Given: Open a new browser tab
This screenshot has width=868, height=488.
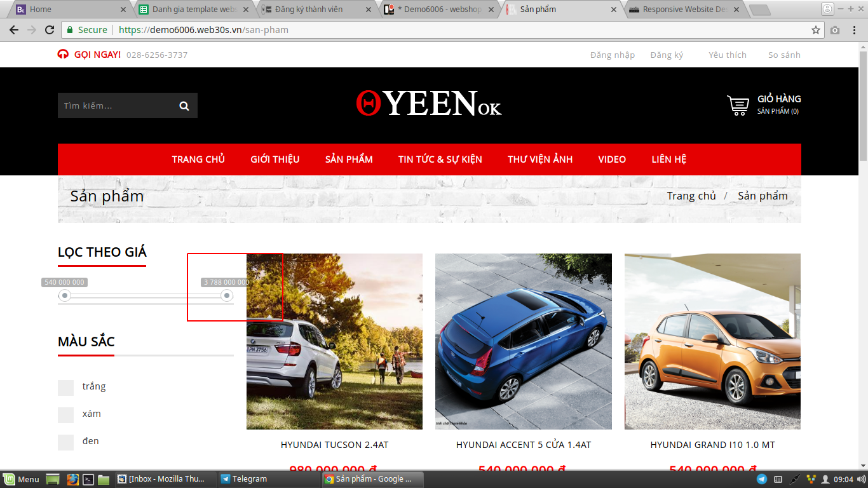Looking at the screenshot, I should pyautogui.click(x=760, y=10).
